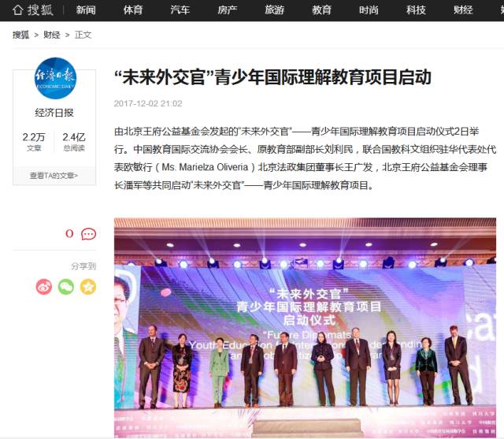Go to the 时尚 channel
This screenshot has width=504, height=439.
coord(369,10)
